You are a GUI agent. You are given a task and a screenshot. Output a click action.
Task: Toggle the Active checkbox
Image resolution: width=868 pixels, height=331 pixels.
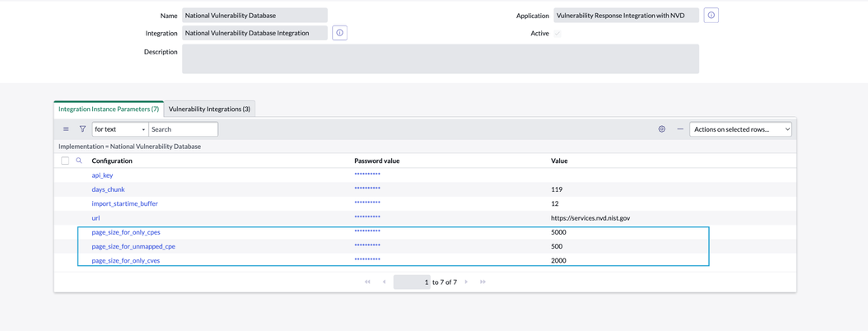(x=557, y=33)
